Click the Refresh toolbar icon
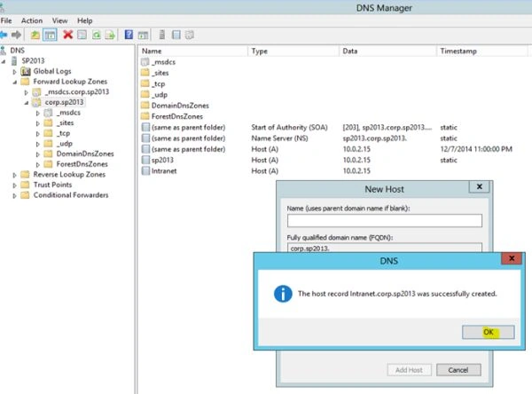The image size is (532, 394). 97,35
